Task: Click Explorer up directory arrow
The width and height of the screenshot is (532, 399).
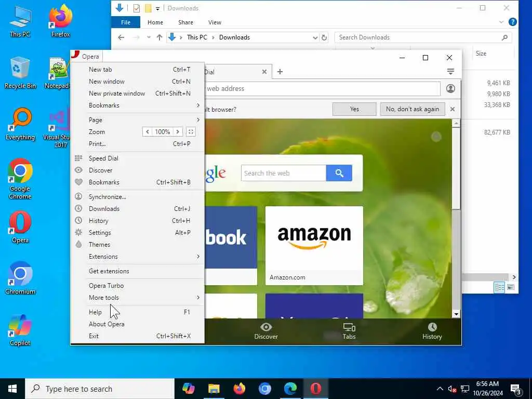Action: 159,37
